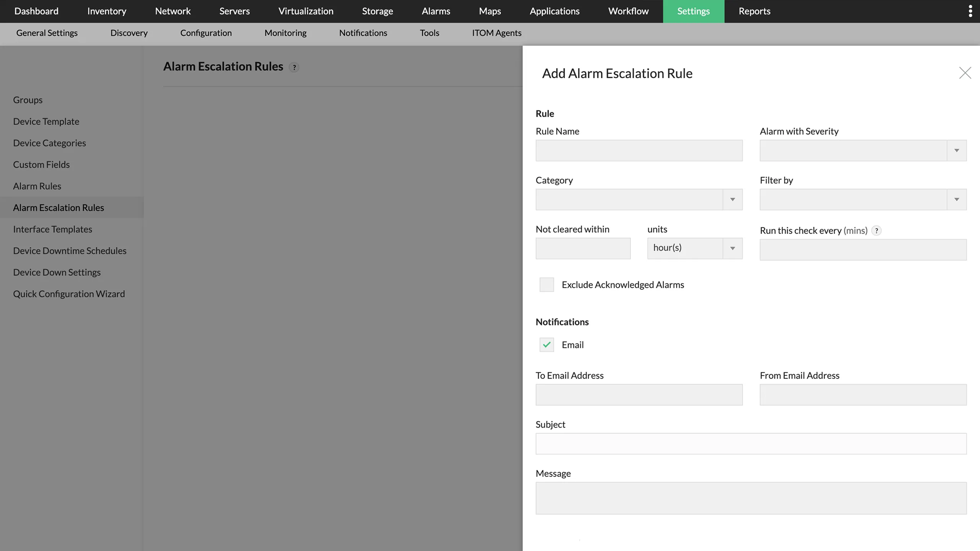Click the Rule Name input field

click(x=638, y=150)
